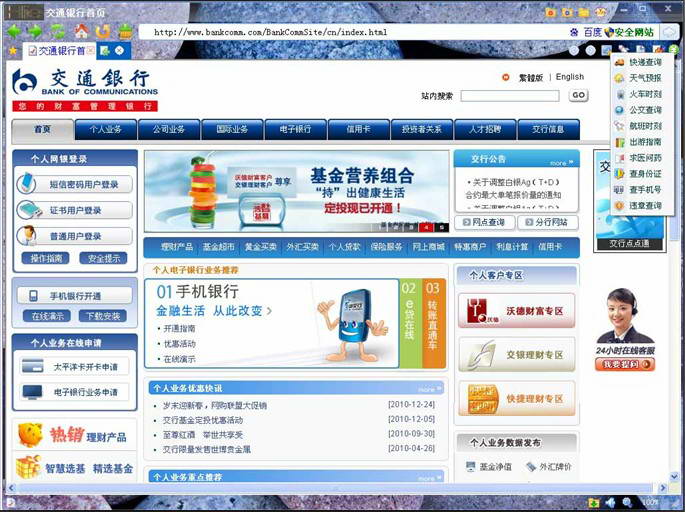Open the 人才招聘 navigation tab

pyautogui.click(x=485, y=130)
